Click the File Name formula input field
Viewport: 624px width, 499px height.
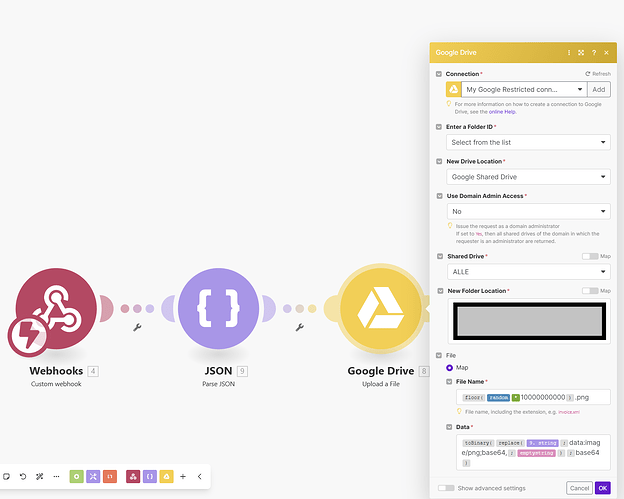coord(533,397)
